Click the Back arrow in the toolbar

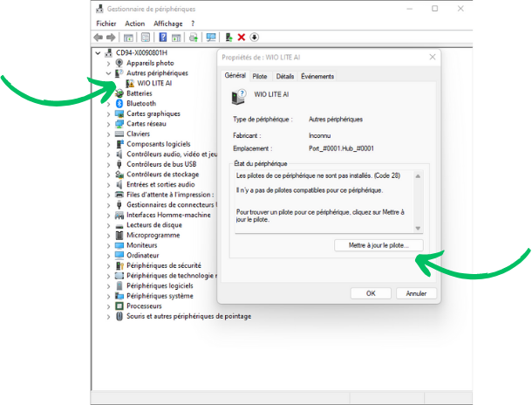(98, 38)
